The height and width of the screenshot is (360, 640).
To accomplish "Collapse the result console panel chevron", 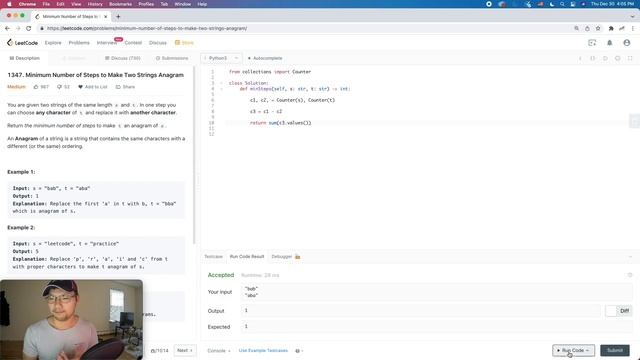I will (630, 257).
